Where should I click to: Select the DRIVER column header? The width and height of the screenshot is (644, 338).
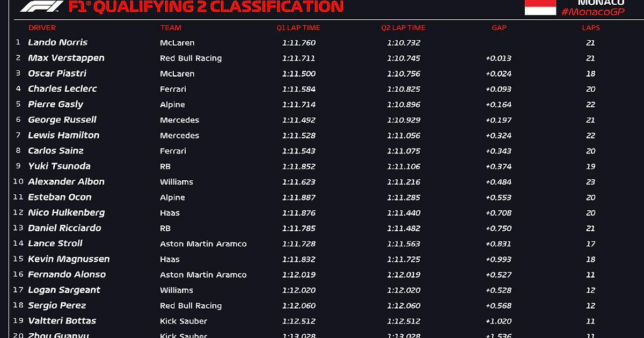pyautogui.click(x=42, y=28)
